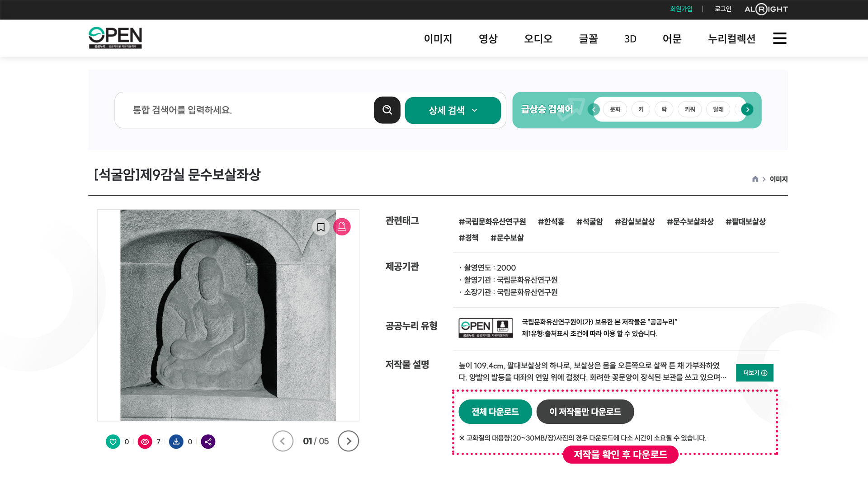Click tag #문수보살
This screenshot has height=488, width=868.
(x=507, y=238)
